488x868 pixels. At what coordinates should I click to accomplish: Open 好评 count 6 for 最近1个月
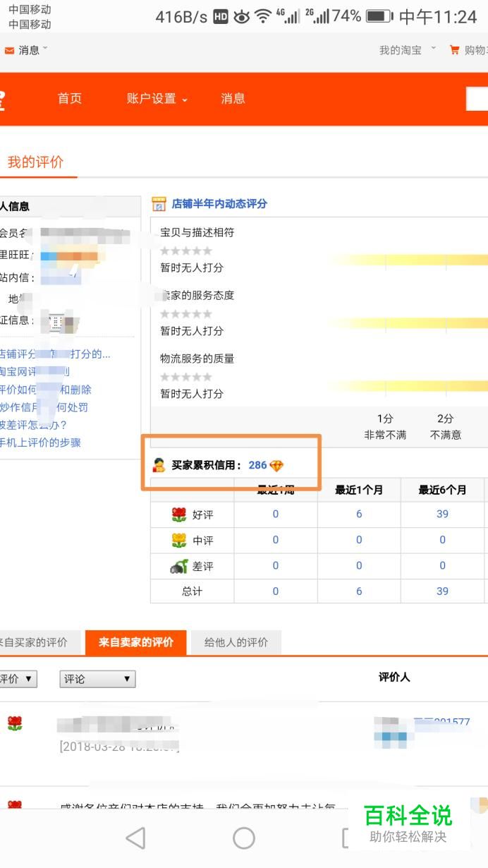pyautogui.click(x=359, y=514)
